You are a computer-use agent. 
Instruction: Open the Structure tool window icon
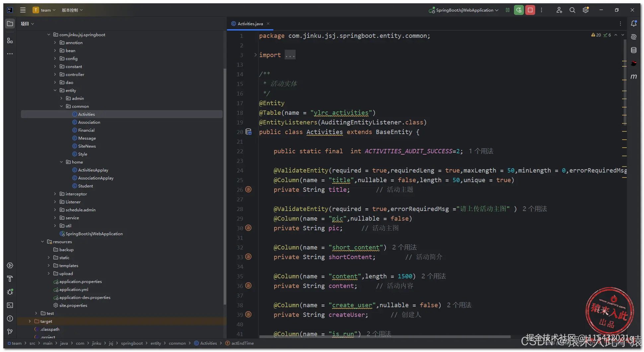pyautogui.click(x=10, y=40)
